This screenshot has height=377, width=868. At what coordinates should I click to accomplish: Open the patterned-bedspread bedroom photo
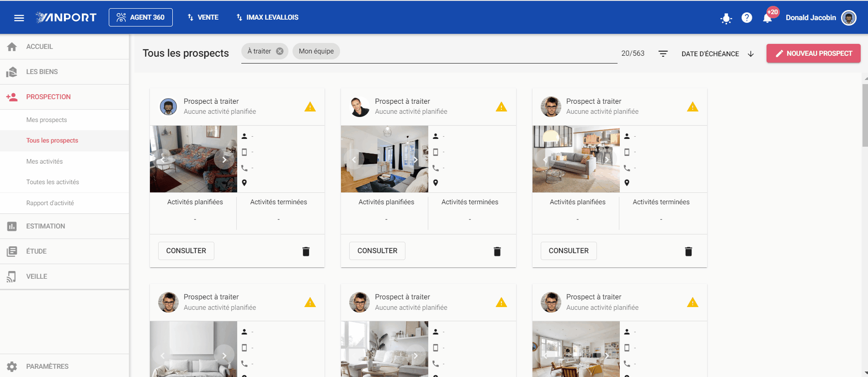coord(193,159)
